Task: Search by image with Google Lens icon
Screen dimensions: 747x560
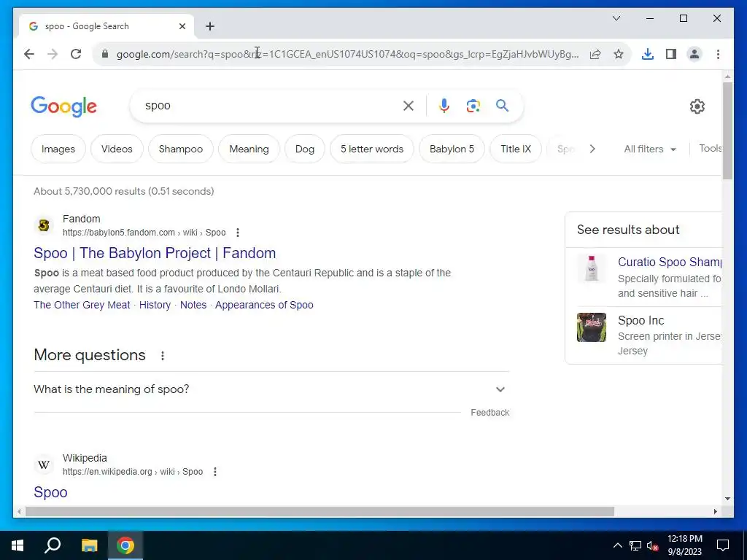Action: click(x=473, y=106)
